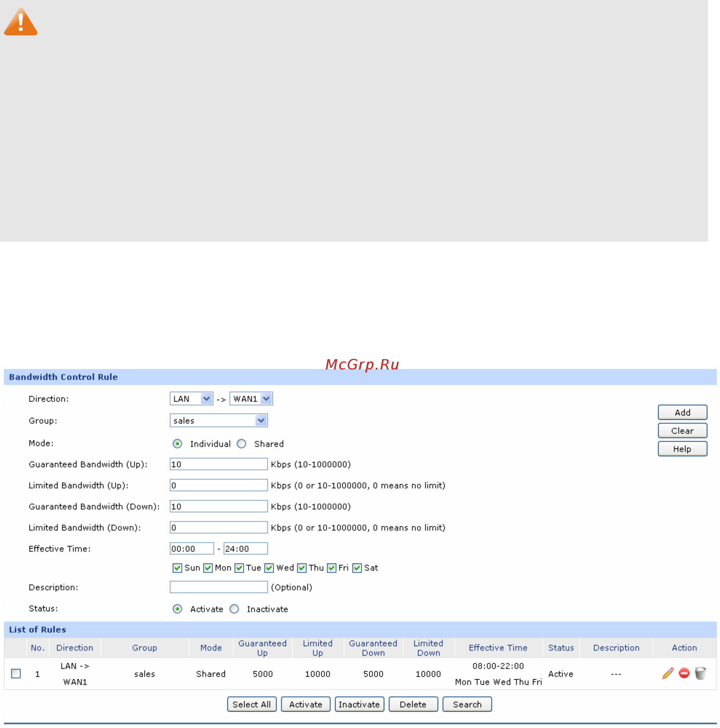This screenshot has height=728, width=720.
Task: Uncheck the Wed day checkbox
Action: point(269,568)
